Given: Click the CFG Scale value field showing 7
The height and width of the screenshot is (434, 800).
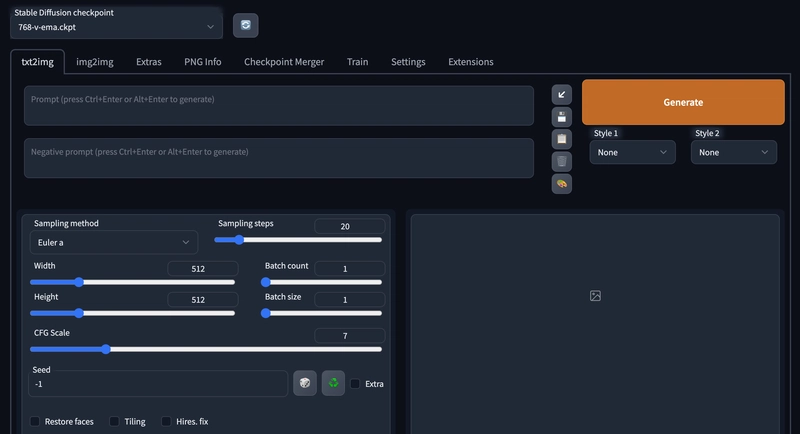Looking at the screenshot, I should [x=349, y=336].
